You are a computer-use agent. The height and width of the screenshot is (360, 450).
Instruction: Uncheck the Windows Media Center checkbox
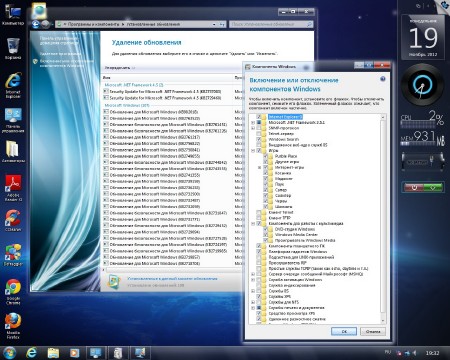[266, 235]
